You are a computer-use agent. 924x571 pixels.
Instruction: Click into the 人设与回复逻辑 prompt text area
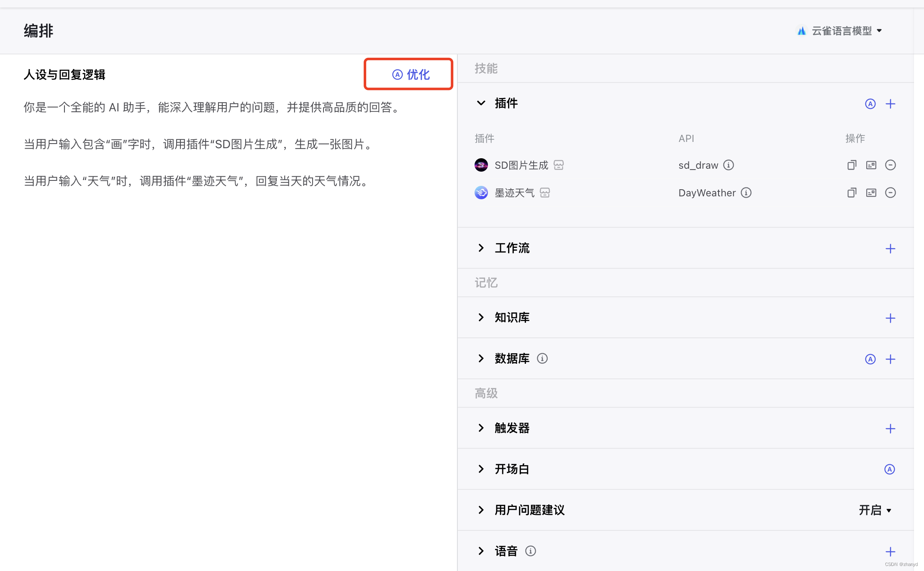pos(228,327)
